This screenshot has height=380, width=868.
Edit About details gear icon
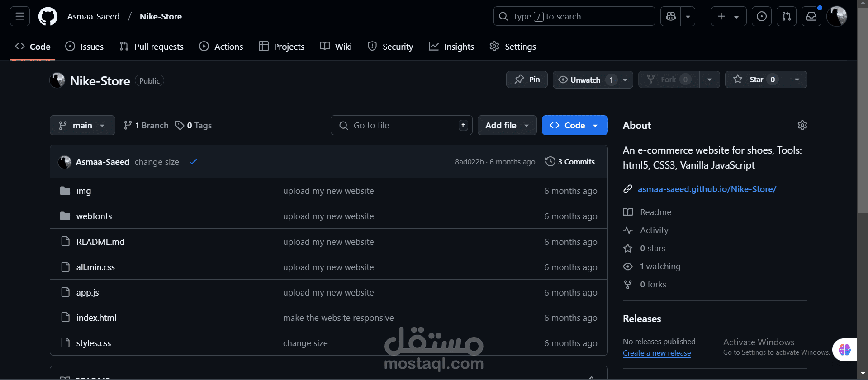802,125
